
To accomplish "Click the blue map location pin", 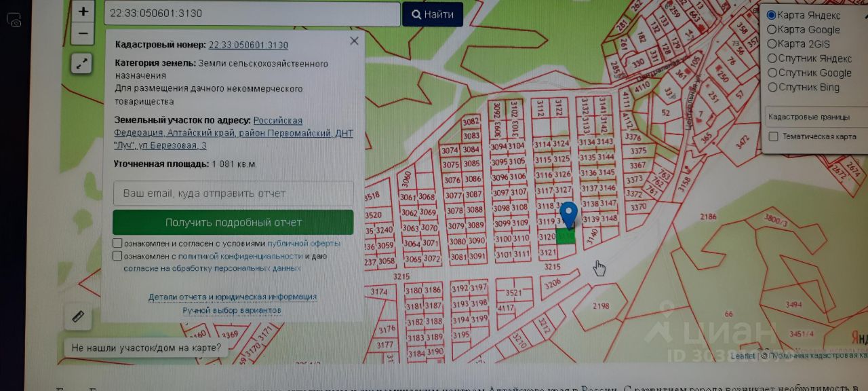I will (x=568, y=215).
